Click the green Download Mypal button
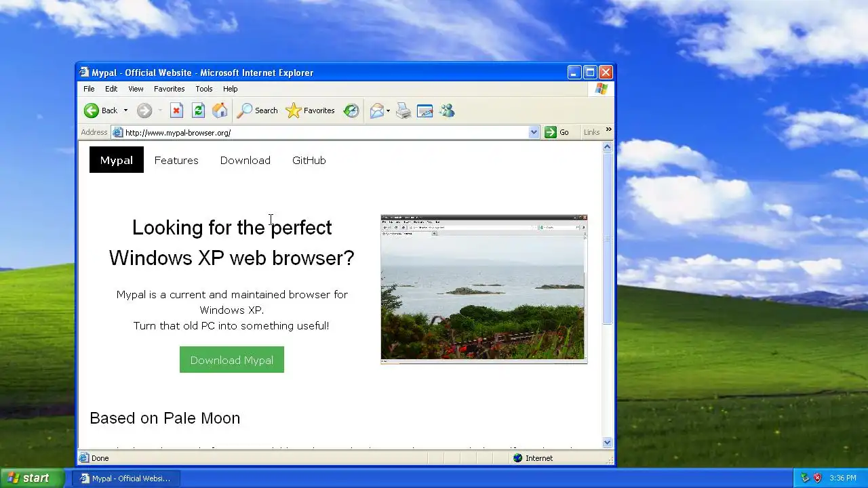This screenshot has width=868, height=488. coord(232,360)
